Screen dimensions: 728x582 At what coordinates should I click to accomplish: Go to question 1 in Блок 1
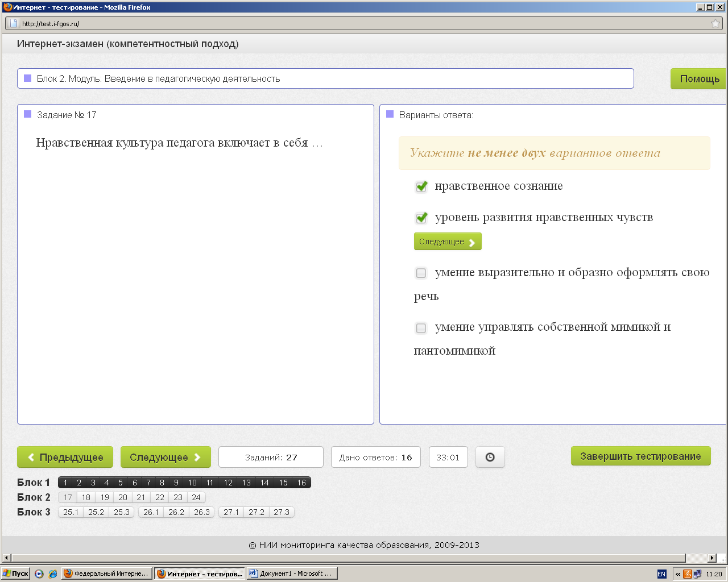(65, 483)
